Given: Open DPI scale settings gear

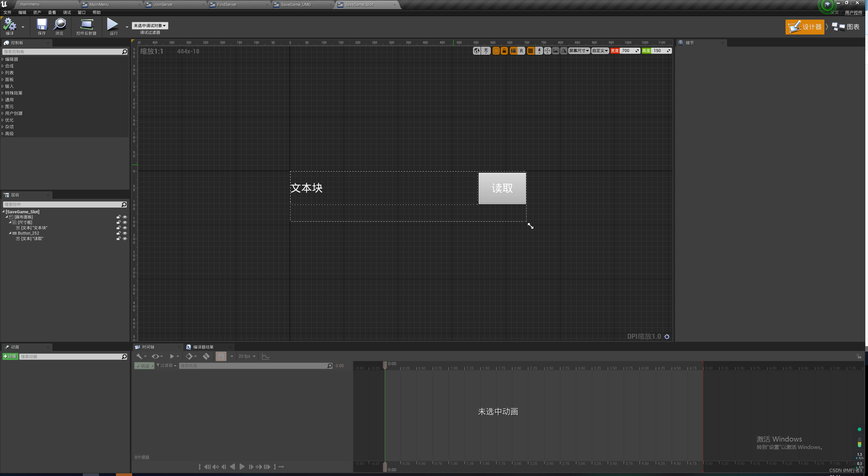Looking at the screenshot, I should tap(667, 337).
